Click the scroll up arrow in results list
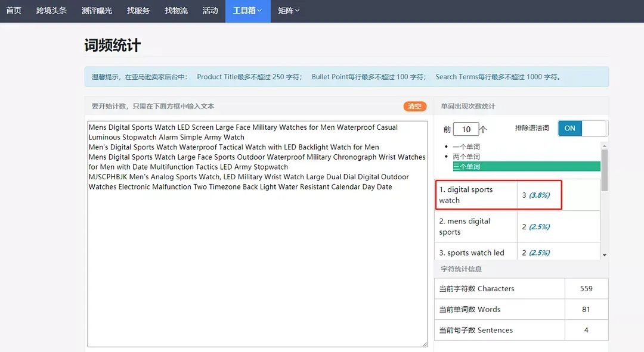Screen dimensions: 644x352 (604, 146)
